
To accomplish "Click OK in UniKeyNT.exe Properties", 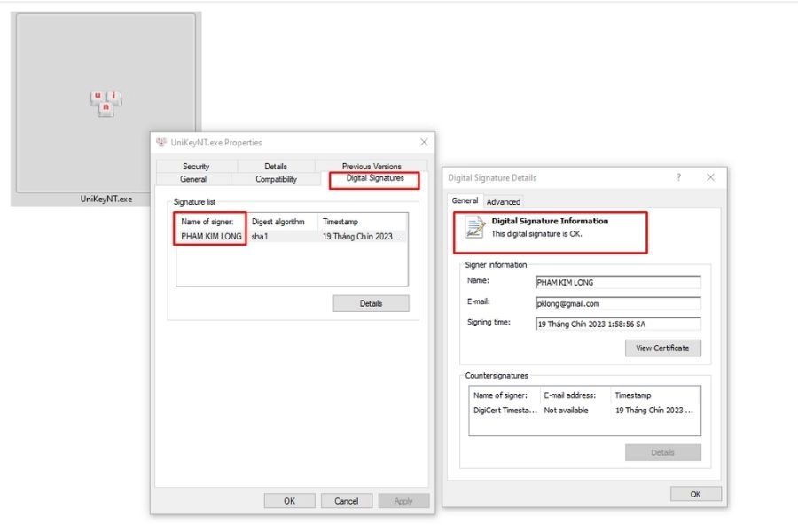I will 290,501.
